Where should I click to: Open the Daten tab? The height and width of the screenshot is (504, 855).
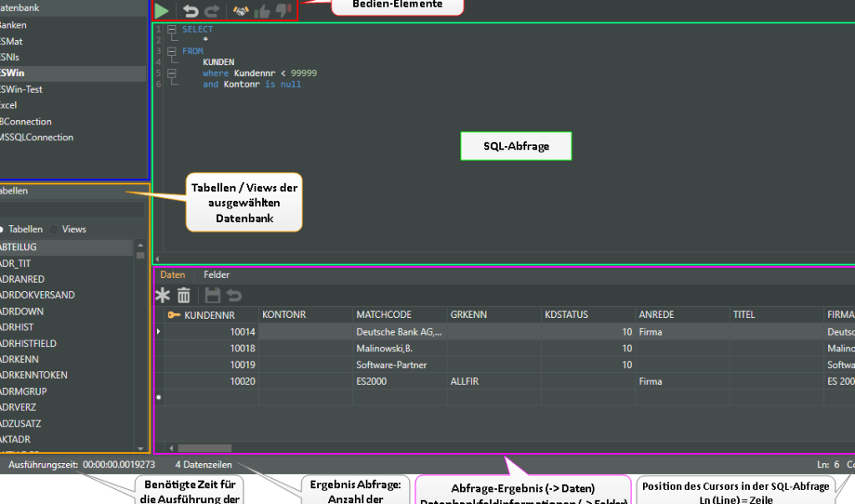173,275
